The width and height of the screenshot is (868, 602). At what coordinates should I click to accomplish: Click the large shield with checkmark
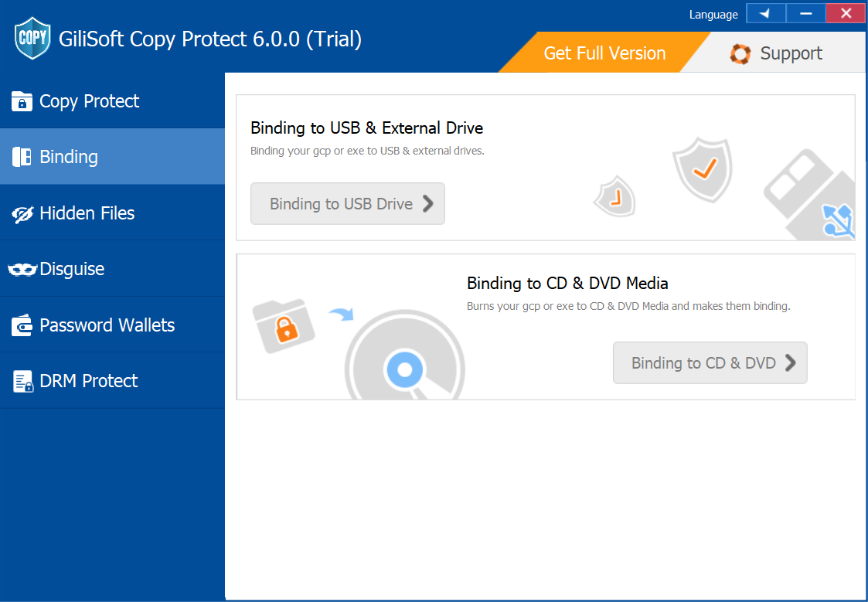coord(703,171)
